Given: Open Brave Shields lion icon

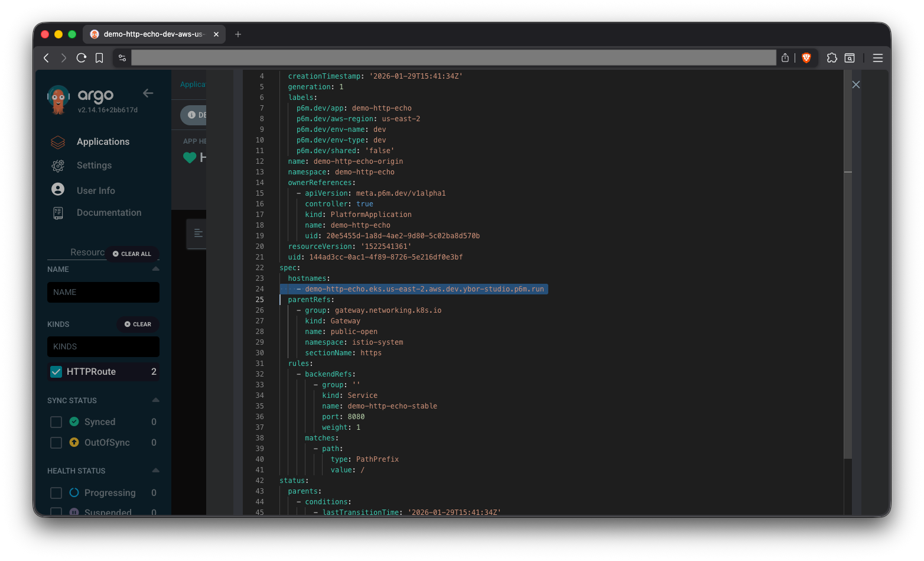Looking at the screenshot, I should pos(806,58).
